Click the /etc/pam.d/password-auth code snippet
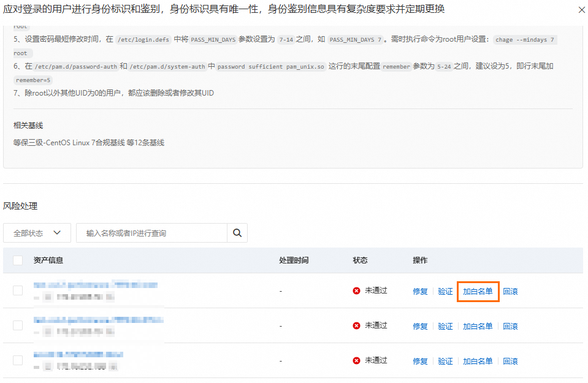The image size is (588, 383). [76, 67]
